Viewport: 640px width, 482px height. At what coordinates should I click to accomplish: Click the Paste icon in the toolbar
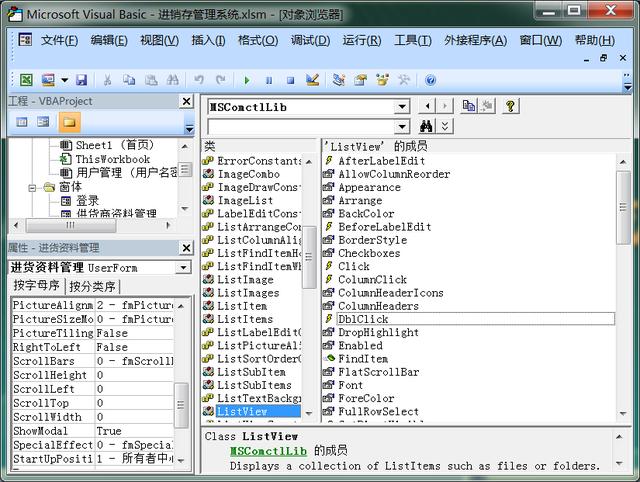pyautogui.click(x=151, y=80)
